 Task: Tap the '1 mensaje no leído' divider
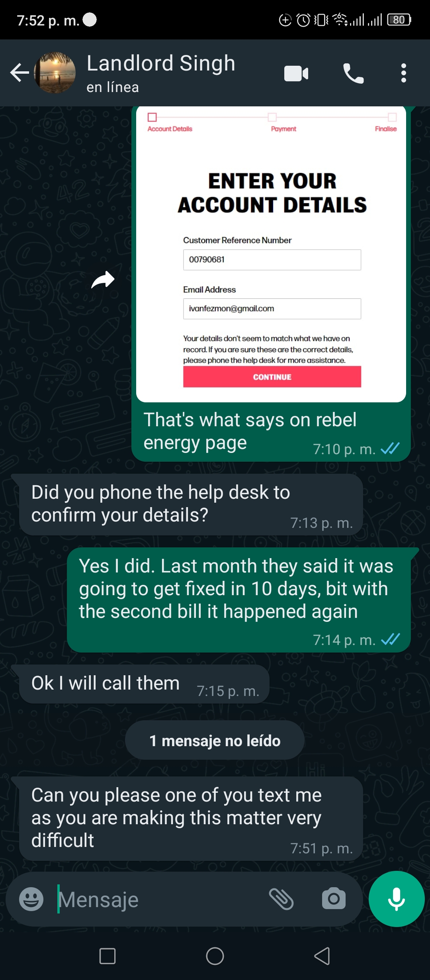215,740
